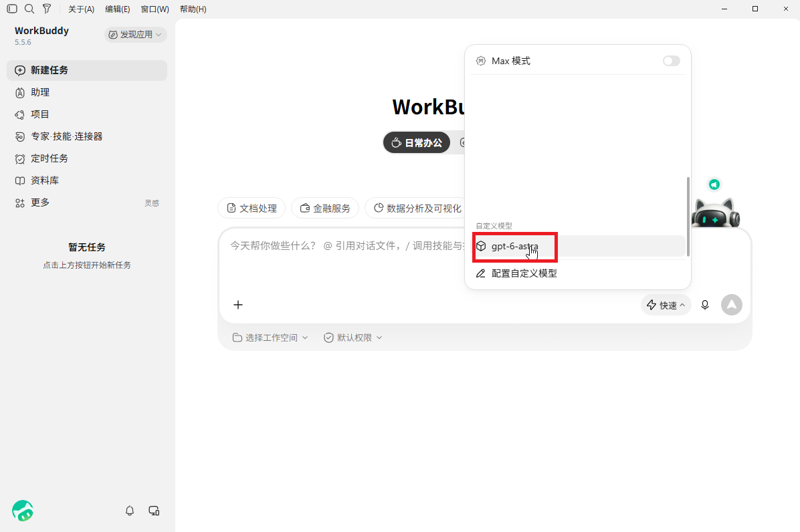Click the plus attachment icon
The height and width of the screenshot is (532, 800).
[x=237, y=305]
